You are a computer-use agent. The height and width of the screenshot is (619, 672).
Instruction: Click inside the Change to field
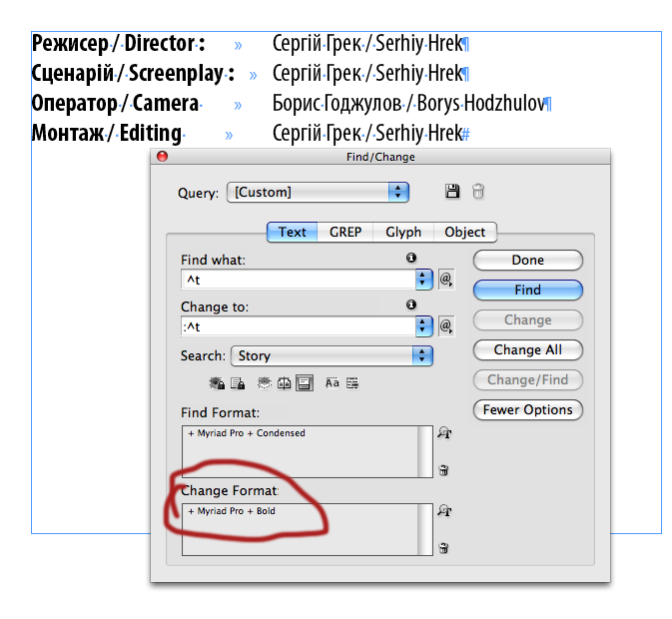(299, 326)
